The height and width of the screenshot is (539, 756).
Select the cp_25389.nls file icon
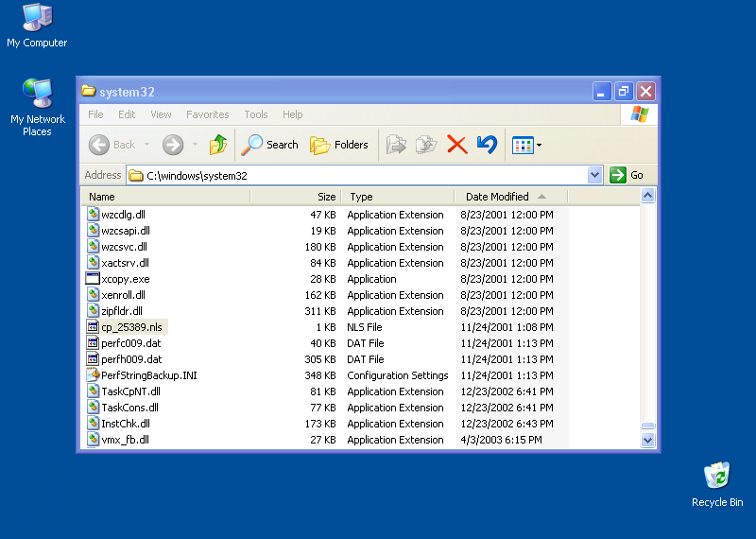click(93, 326)
